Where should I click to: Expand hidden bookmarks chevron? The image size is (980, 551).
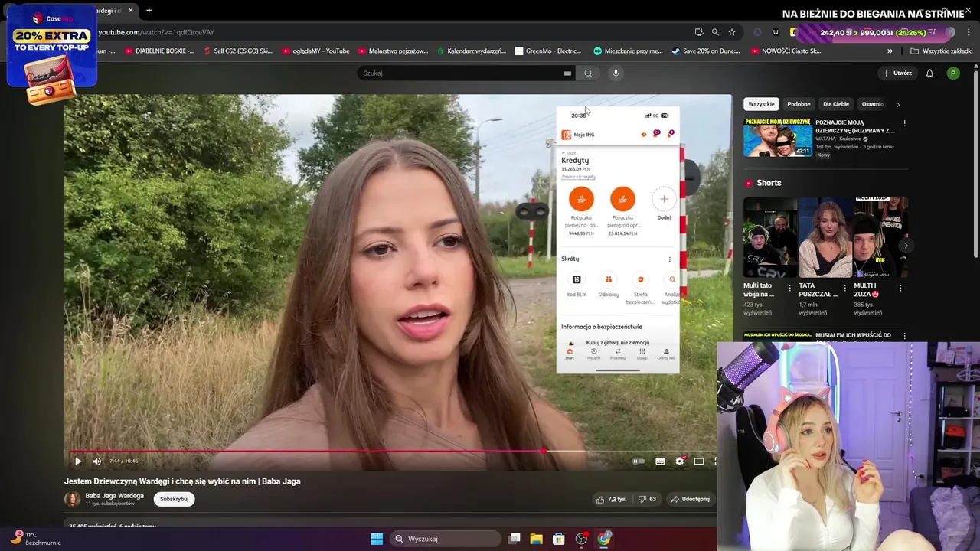[890, 51]
